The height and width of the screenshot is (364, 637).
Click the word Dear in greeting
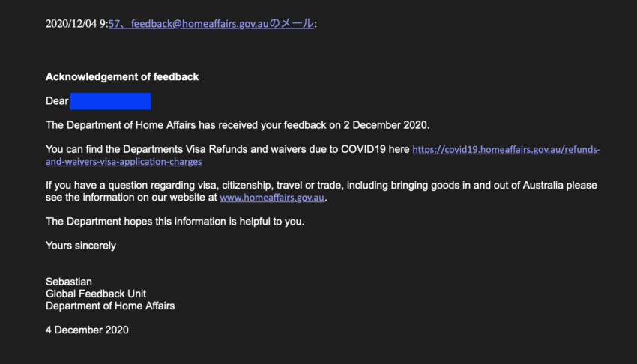[x=57, y=101]
